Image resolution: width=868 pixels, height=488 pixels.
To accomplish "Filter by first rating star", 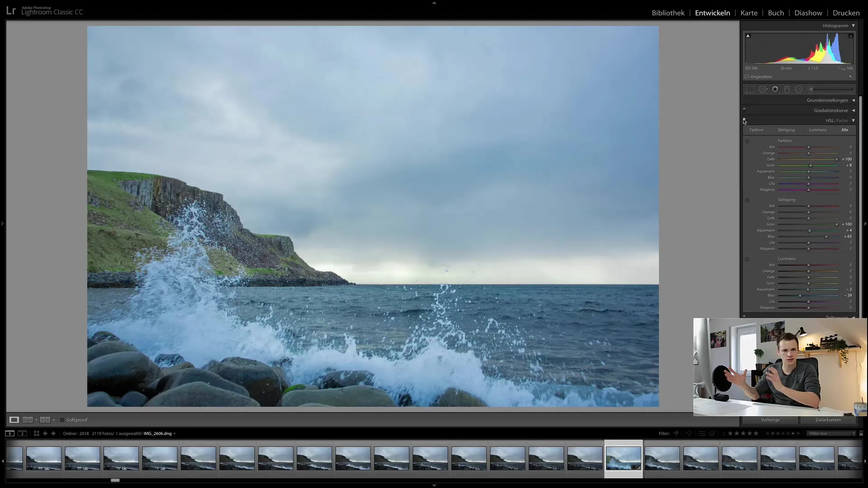I will pyautogui.click(x=731, y=434).
